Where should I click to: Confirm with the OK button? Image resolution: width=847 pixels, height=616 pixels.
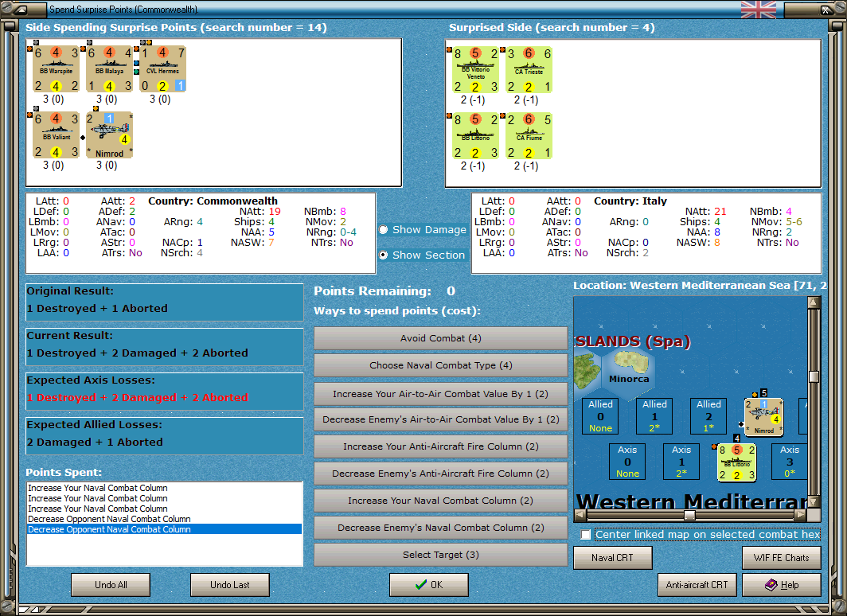pos(429,585)
